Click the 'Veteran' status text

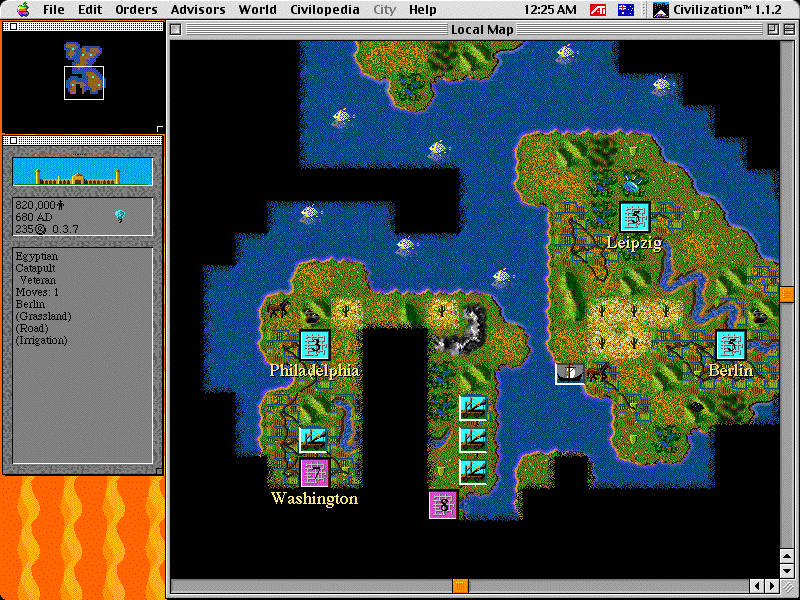38,280
